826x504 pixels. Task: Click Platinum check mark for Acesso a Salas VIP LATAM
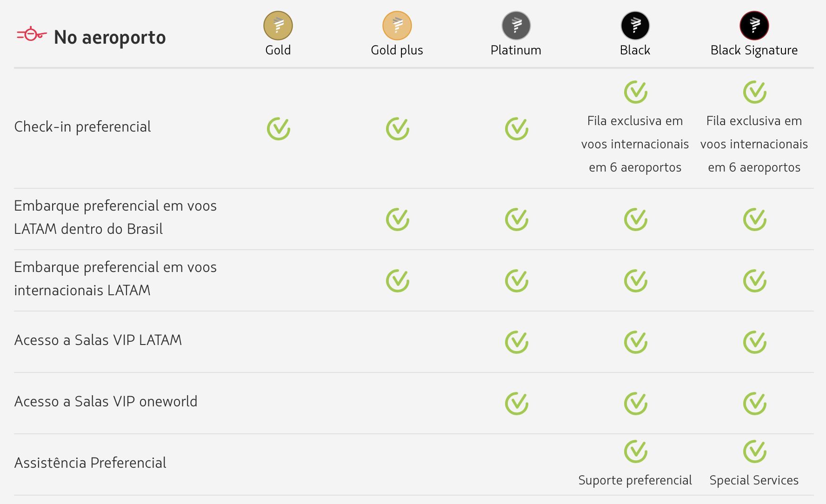517,342
